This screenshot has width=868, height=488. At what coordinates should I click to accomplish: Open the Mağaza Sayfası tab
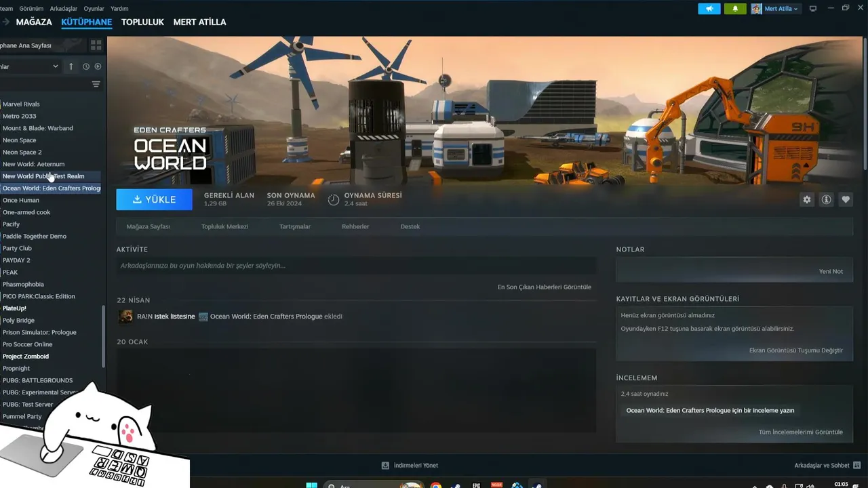[148, 226]
